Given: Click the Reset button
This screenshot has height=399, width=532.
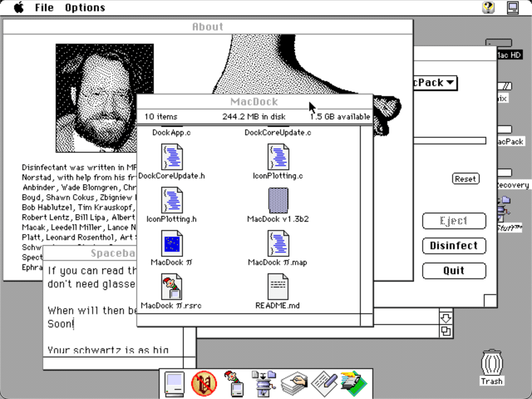Looking at the screenshot, I should point(465,179).
